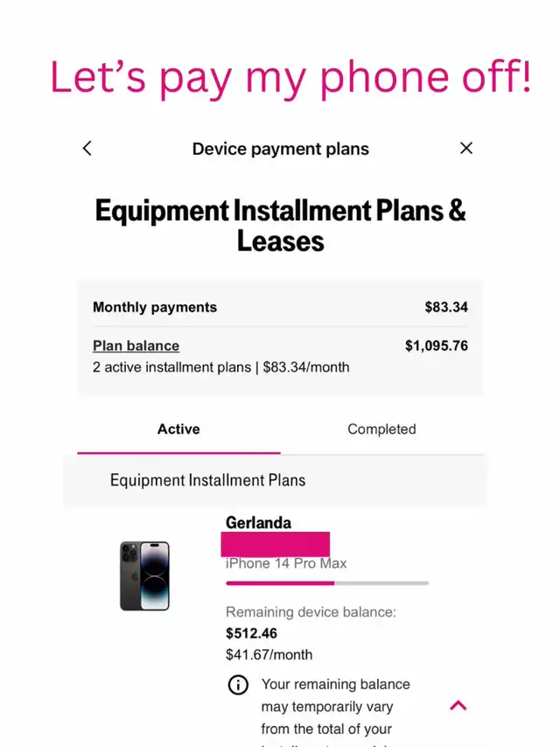
Task: Tap the Equipment Installment Plans section header
Action: point(207,480)
